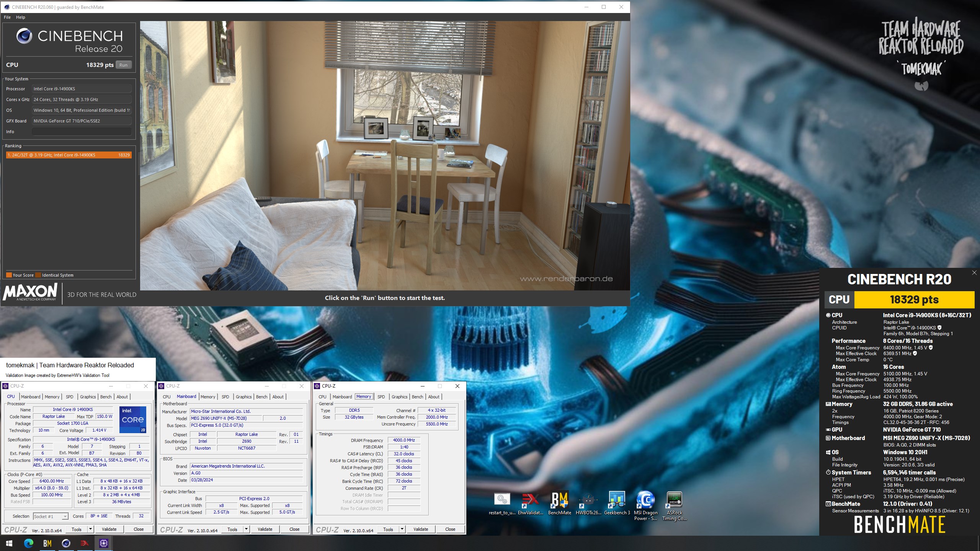Click the Core Speed value 6400.00 MHz

tap(52, 481)
